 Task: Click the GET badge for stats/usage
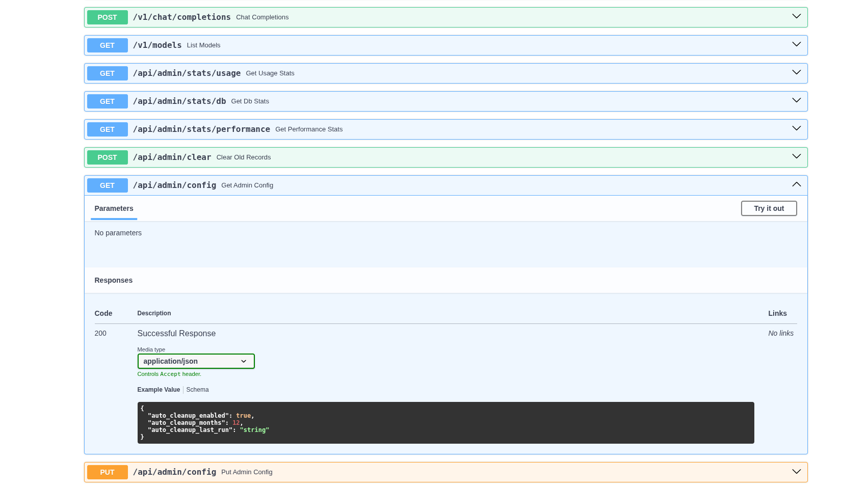pyautogui.click(x=107, y=73)
